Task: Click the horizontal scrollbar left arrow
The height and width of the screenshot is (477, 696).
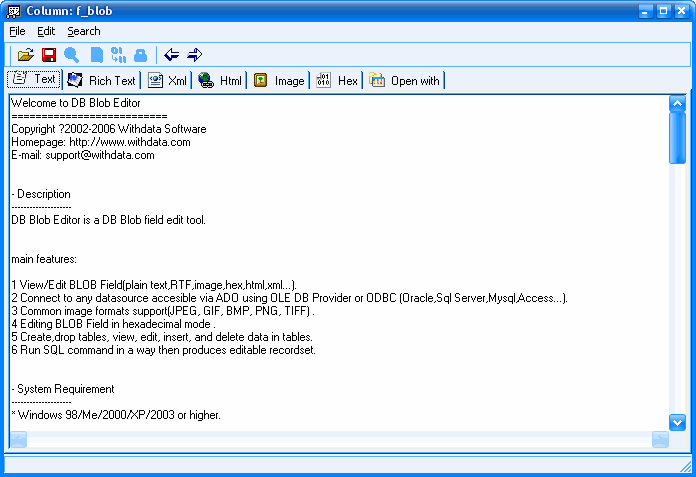Action: 19,440
